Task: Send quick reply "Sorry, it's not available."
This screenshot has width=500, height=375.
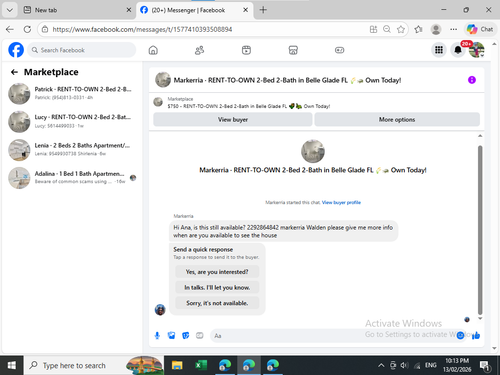Action: pos(217,303)
